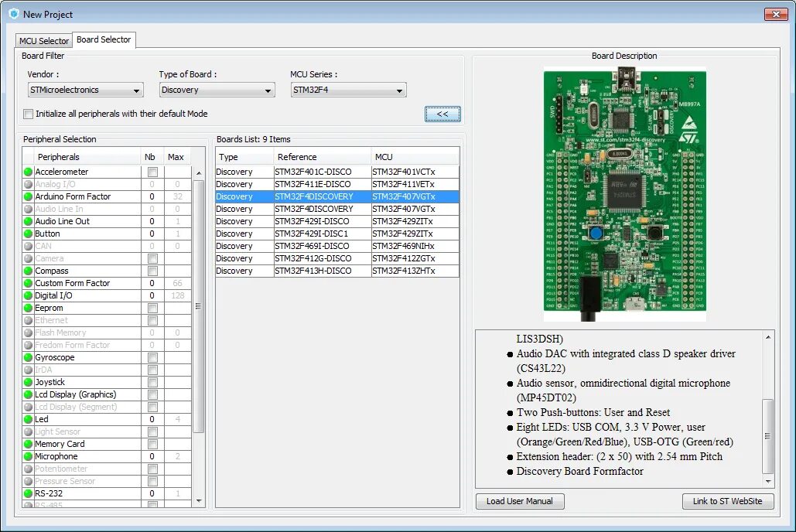Screen dimensions: 796x532
Task: Click the gray dot beside Ethernet
Action: (29, 320)
